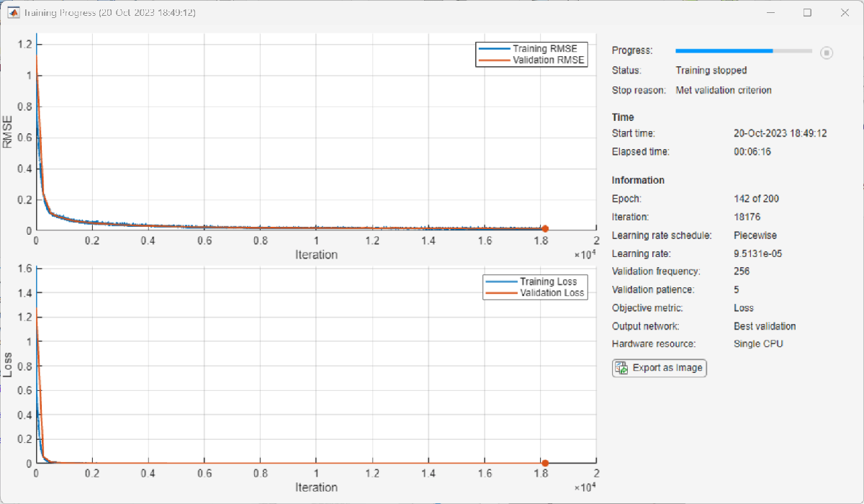The height and width of the screenshot is (504, 864).
Task: Select the Training RMSE legend entry
Action: click(x=531, y=49)
